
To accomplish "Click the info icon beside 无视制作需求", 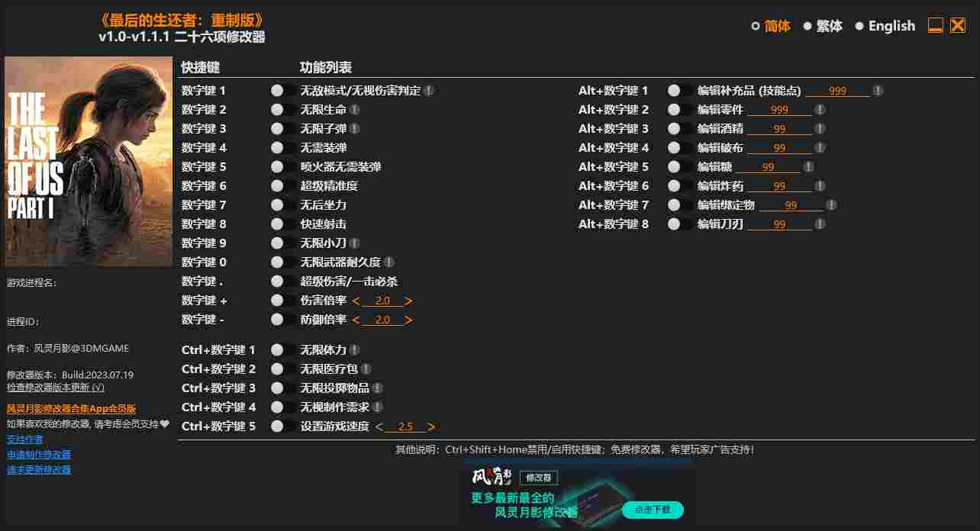I will click(x=378, y=407).
